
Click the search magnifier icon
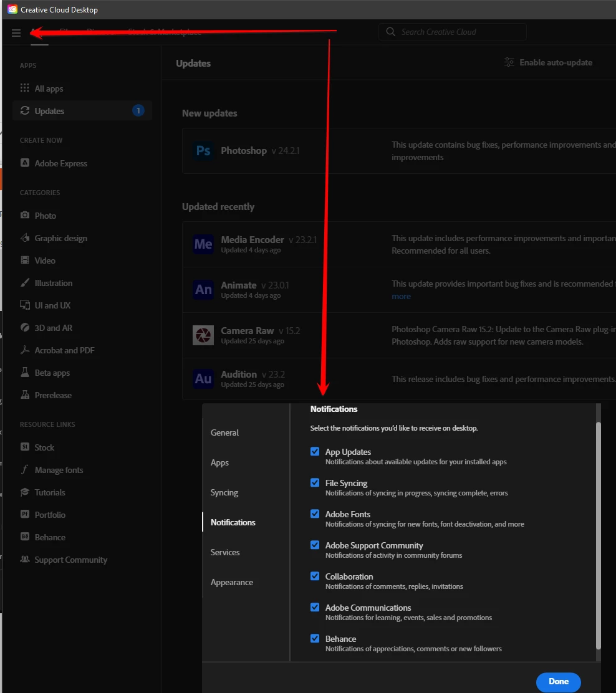pos(390,32)
